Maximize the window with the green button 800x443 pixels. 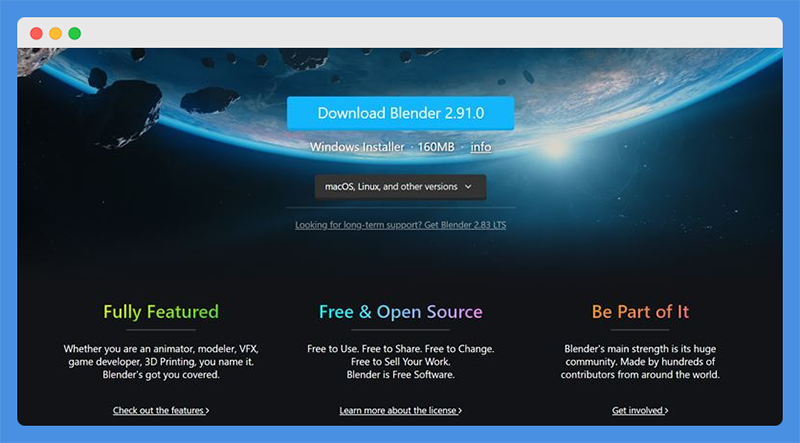tap(74, 33)
